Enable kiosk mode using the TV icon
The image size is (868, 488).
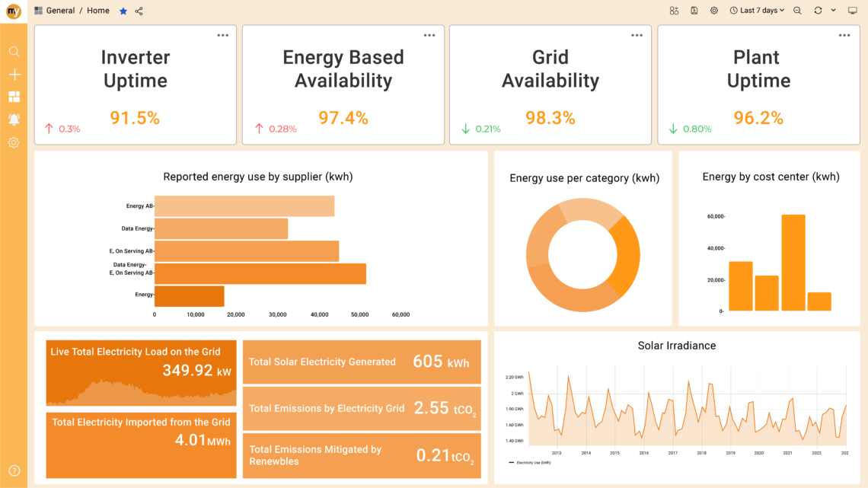(854, 11)
